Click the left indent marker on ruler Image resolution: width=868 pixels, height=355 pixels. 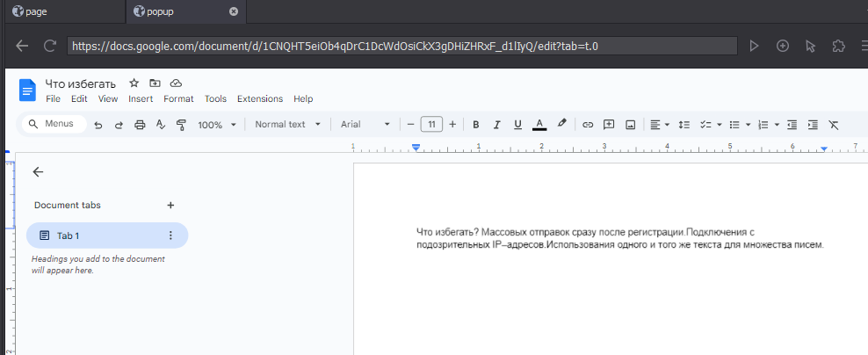coord(416,147)
